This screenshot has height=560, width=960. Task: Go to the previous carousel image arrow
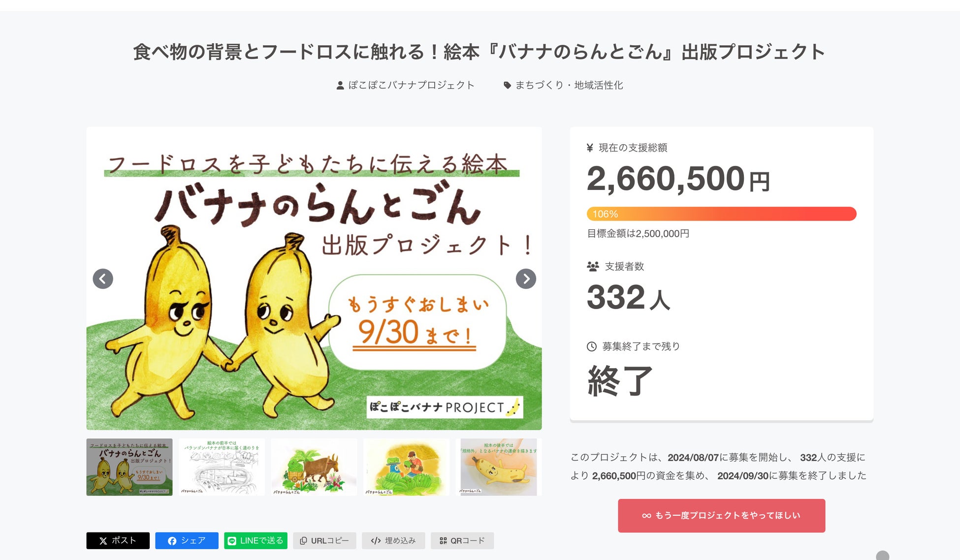pyautogui.click(x=103, y=279)
